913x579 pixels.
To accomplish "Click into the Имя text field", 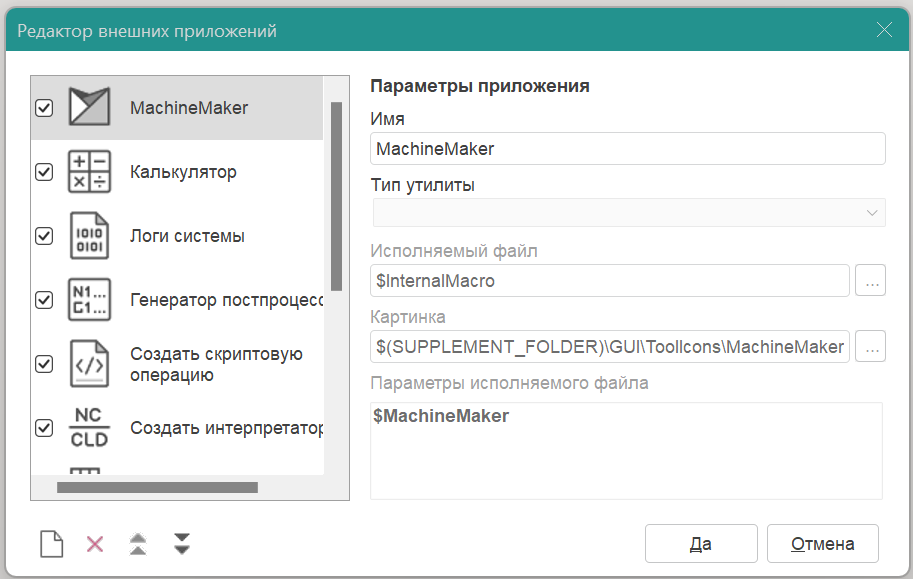I will click(x=628, y=149).
